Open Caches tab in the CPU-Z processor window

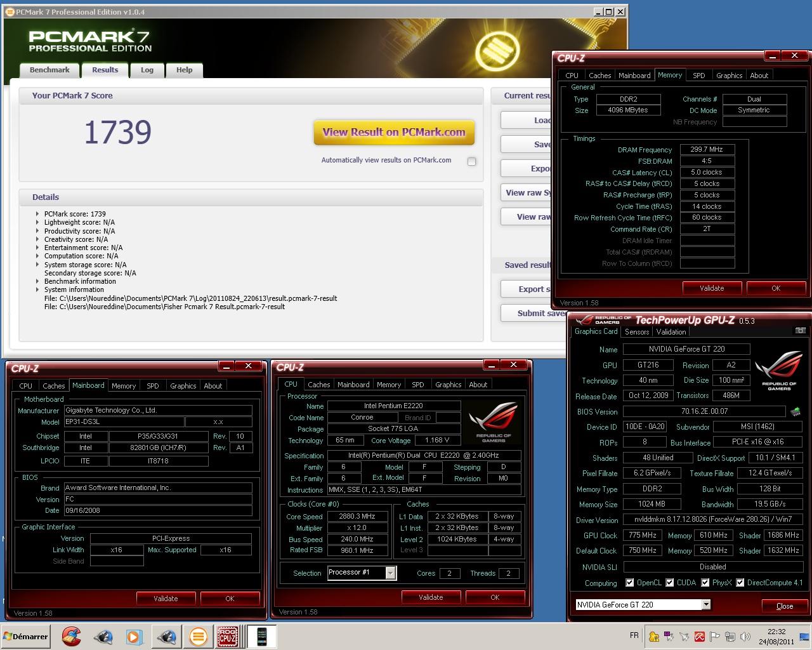tap(318, 385)
